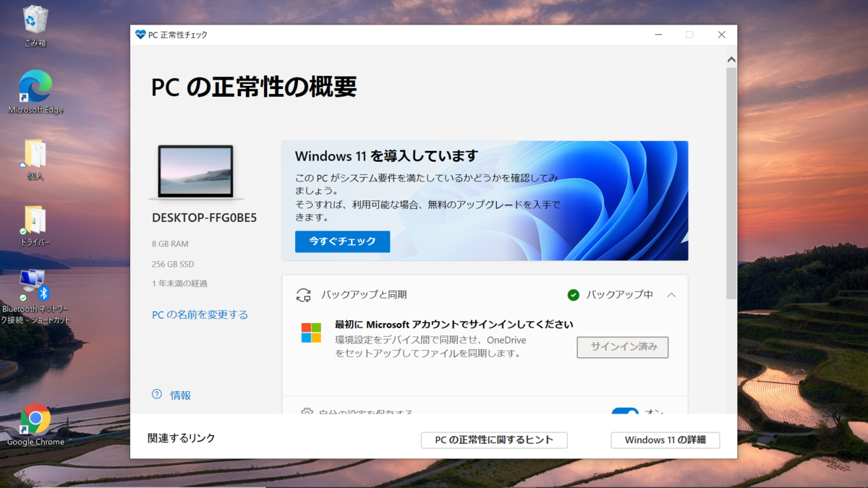Viewport: 868px width, 488px height.
Task: Select the Bluetooth network connection shortcut
Action: click(35, 296)
